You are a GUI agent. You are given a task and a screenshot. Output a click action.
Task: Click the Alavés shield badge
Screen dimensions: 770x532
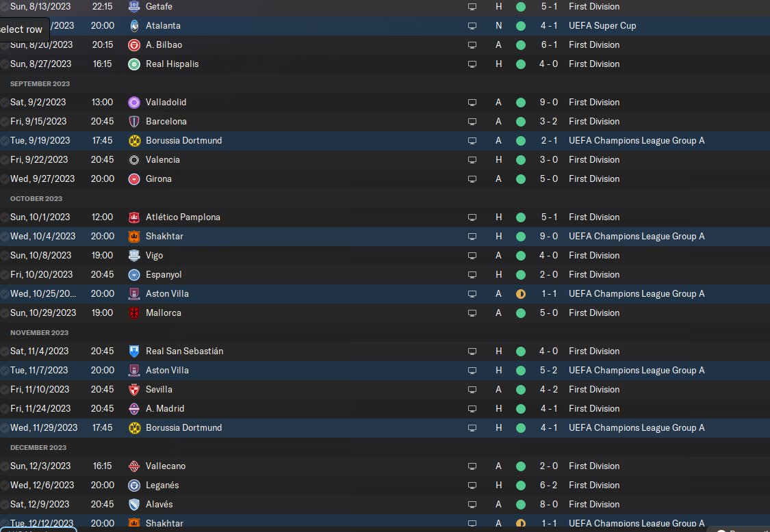134,505
